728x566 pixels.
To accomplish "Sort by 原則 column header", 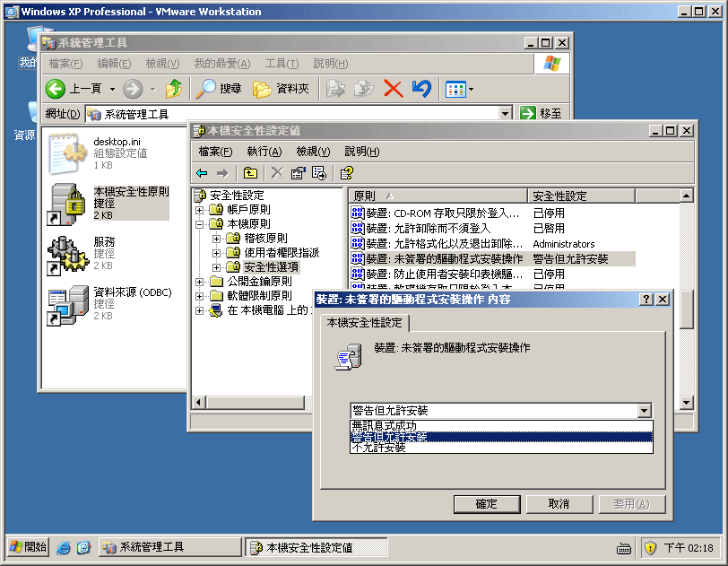I will point(438,196).
